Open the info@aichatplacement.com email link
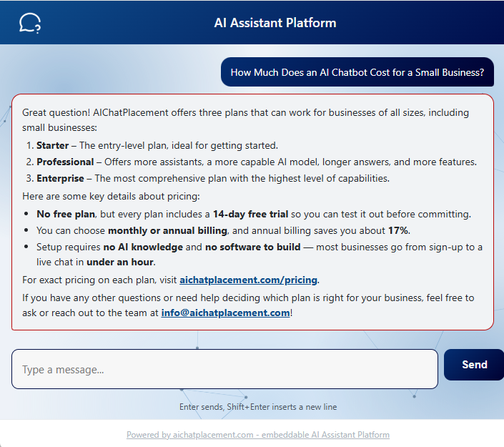The height and width of the screenshot is (447, 504). tap(225, 313)
